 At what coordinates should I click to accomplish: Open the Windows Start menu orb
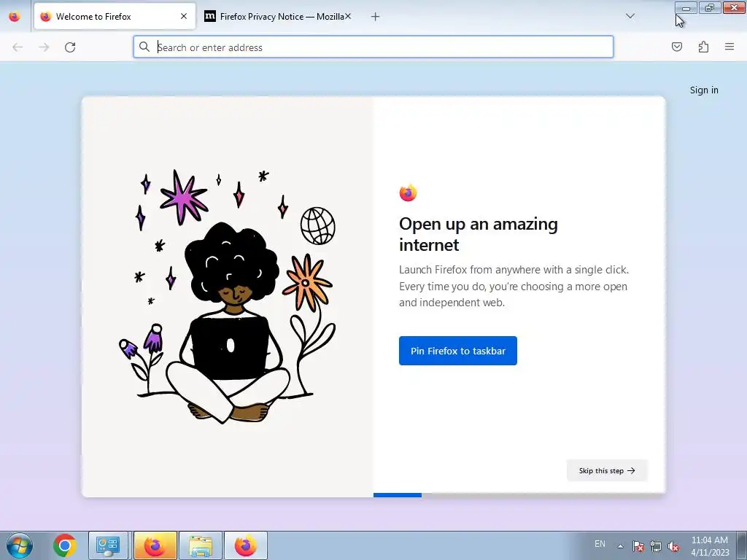[20, 545]
